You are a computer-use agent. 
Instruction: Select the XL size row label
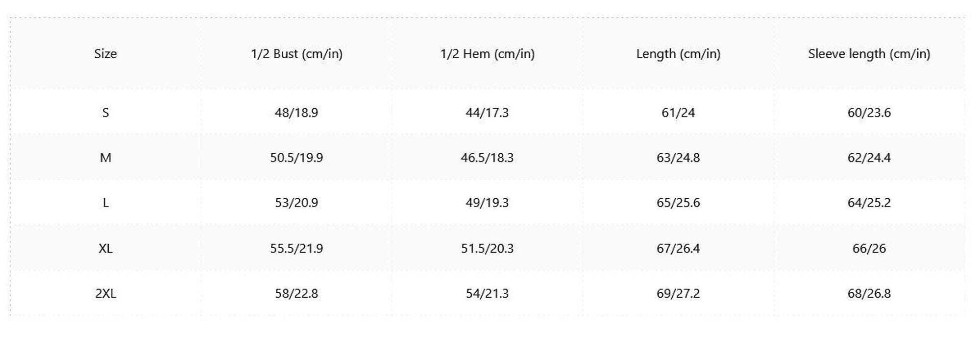pos(105,248)
